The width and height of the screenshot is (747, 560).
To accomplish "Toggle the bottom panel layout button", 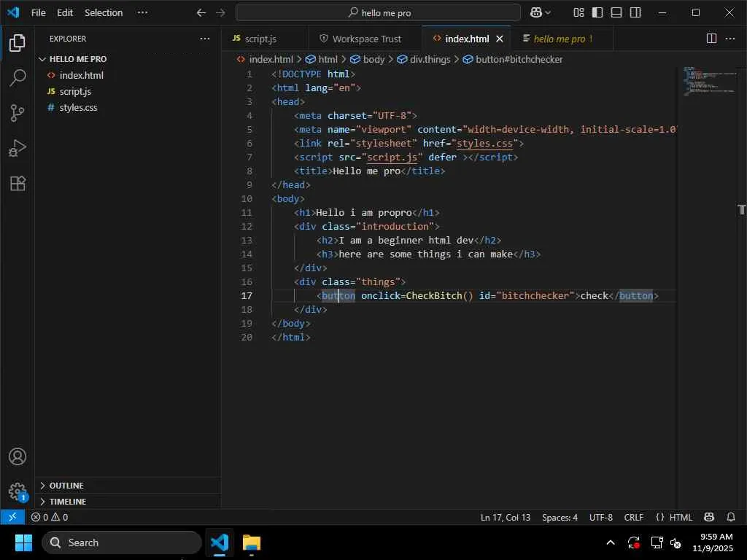I will [x=616, y=12].
